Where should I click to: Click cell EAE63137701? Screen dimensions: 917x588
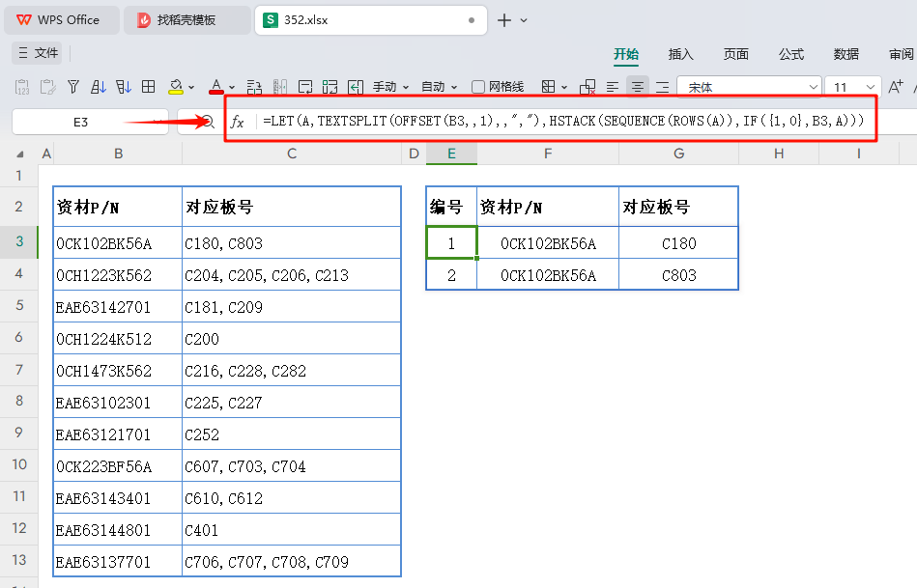[118, 562]
